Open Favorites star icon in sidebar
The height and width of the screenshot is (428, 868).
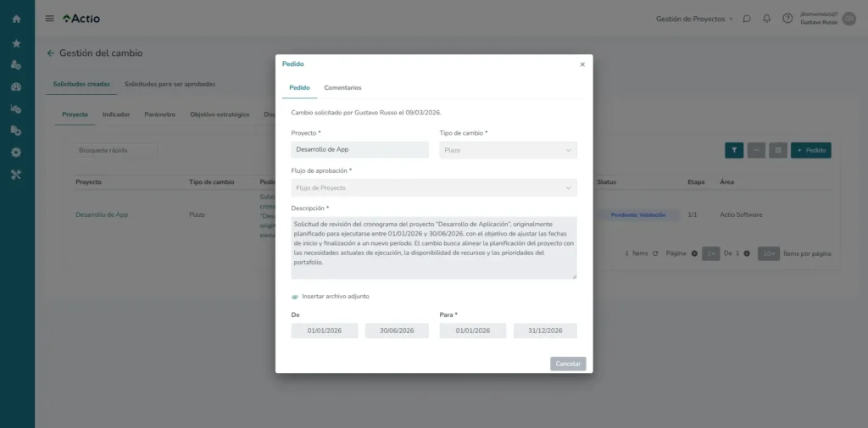pyautogui.click(x=16, y=43)
